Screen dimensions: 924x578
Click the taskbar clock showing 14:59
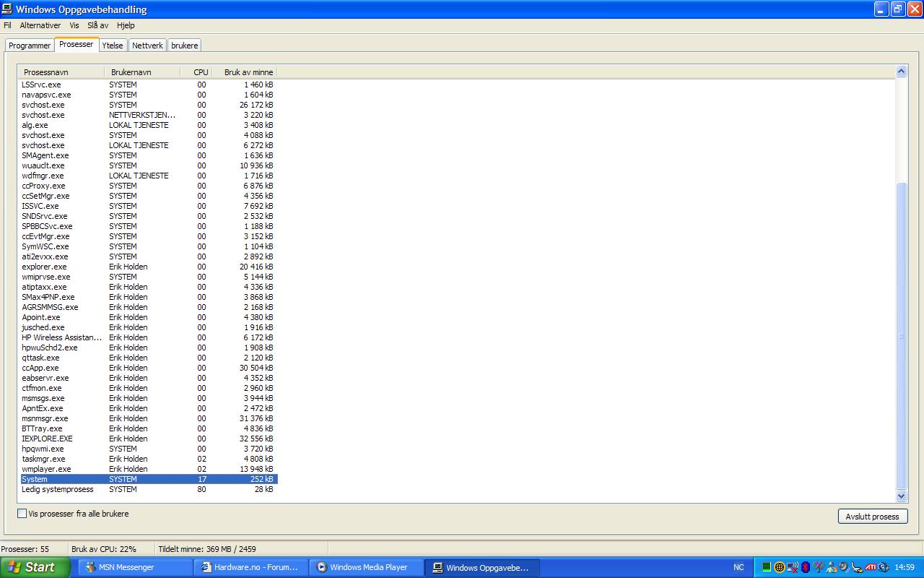(x=905, y=567)
